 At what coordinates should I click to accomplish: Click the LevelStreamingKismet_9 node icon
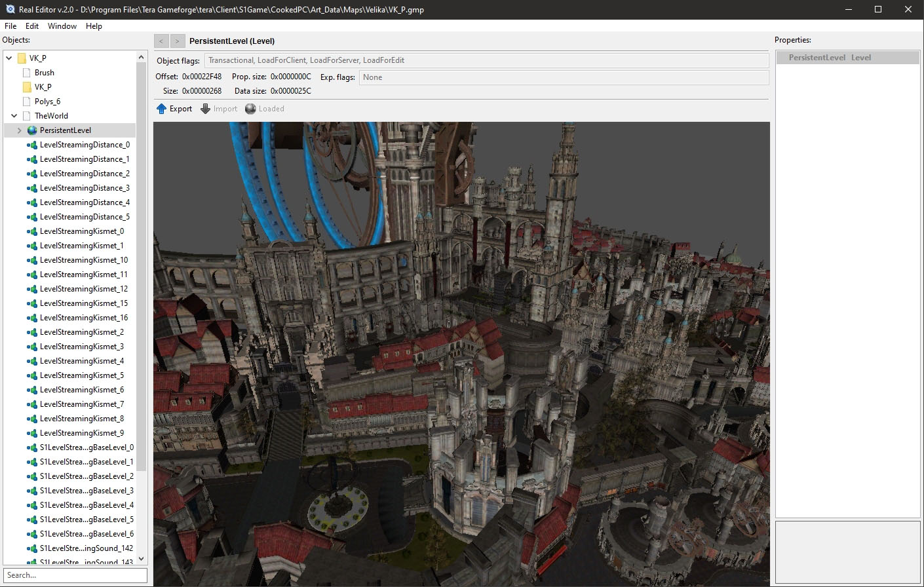point(32,433)
